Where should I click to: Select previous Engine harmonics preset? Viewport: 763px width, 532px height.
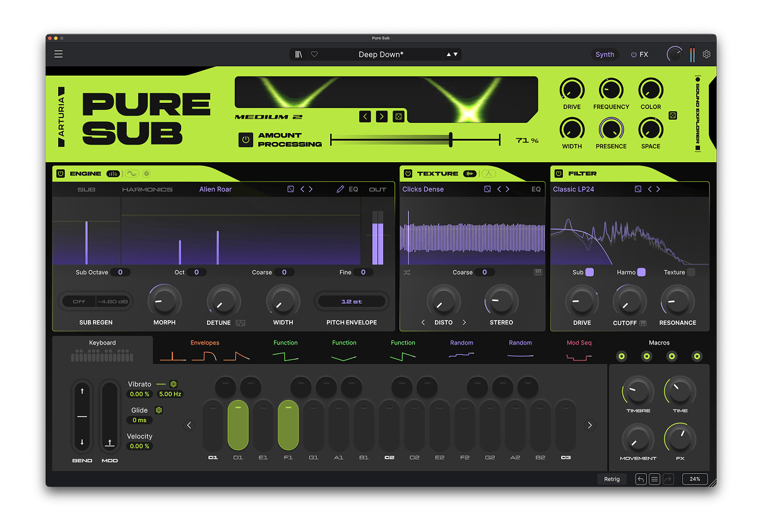click(302, 189)
